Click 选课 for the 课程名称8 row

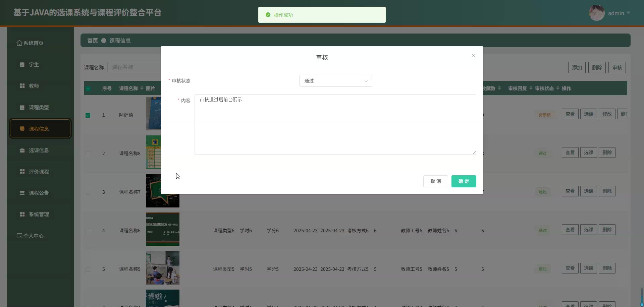click(589, 152)
